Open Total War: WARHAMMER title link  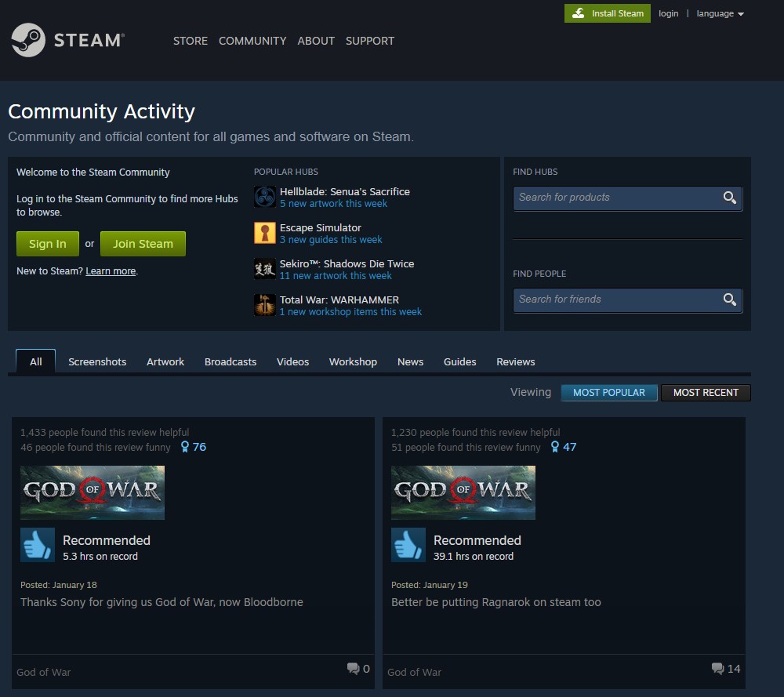coord(339,299)
